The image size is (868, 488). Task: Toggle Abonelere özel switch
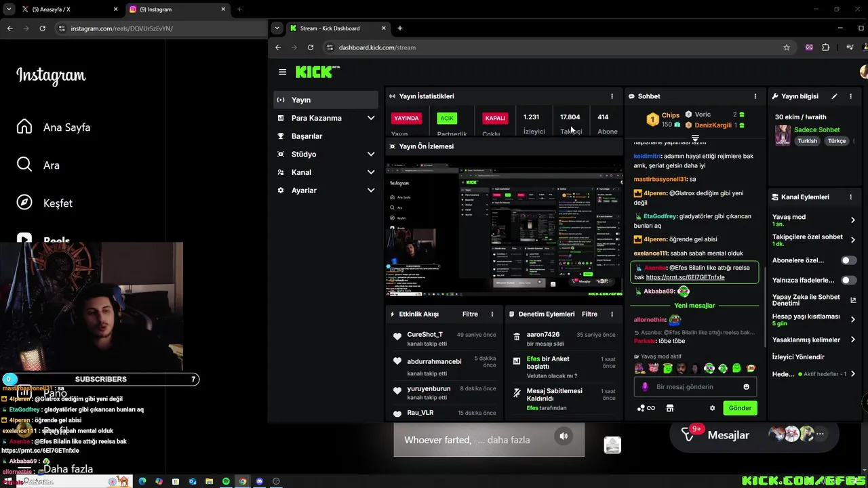point(848,260)
